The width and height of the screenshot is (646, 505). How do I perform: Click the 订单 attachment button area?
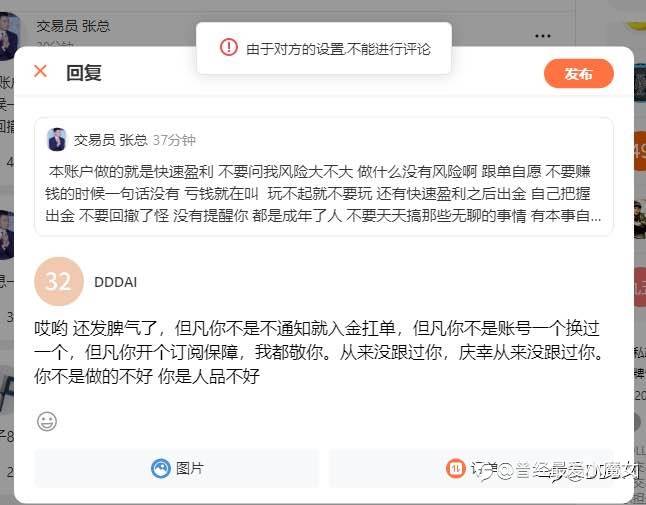pyautogui.click(x=471, y=468)
